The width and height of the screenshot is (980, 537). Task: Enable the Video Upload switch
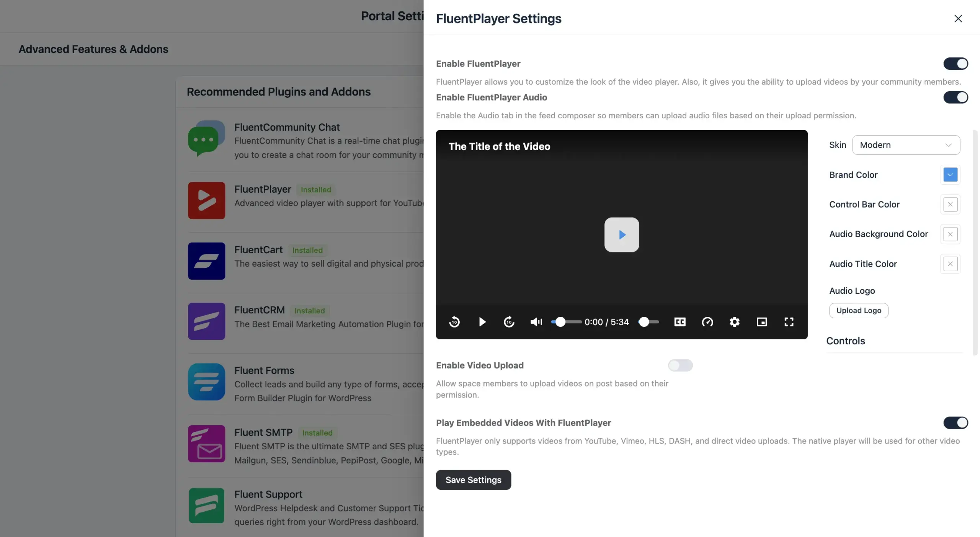coord(680,365)
